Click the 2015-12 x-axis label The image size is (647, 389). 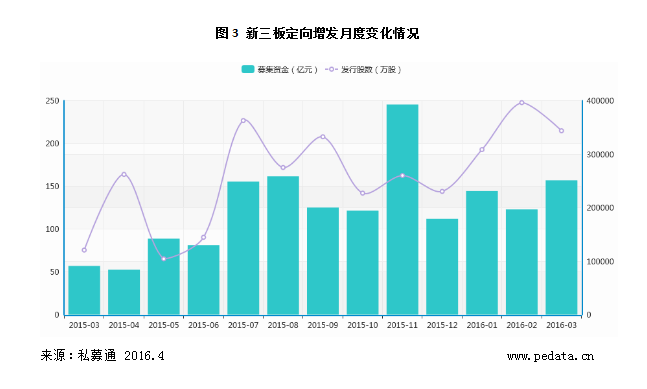tap(442, 325)
